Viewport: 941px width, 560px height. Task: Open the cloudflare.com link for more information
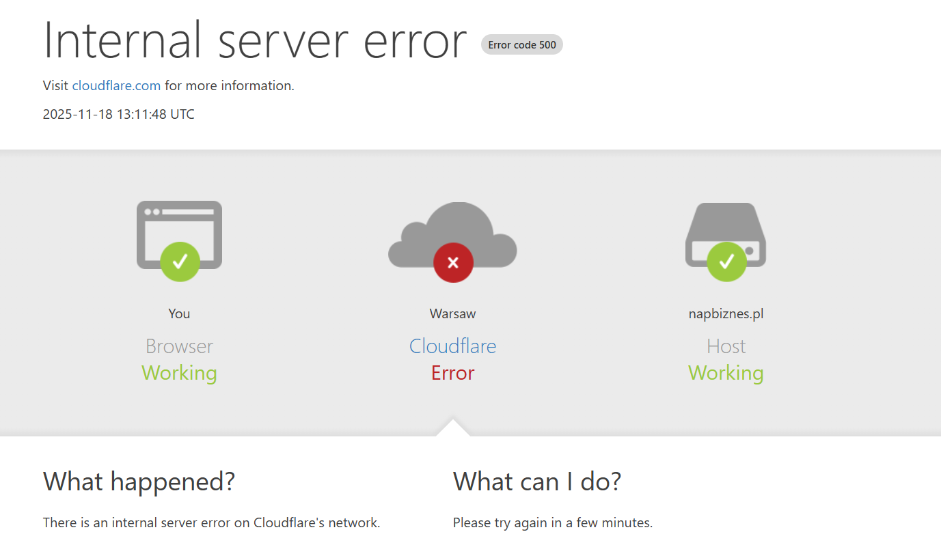tap(116, 85)
